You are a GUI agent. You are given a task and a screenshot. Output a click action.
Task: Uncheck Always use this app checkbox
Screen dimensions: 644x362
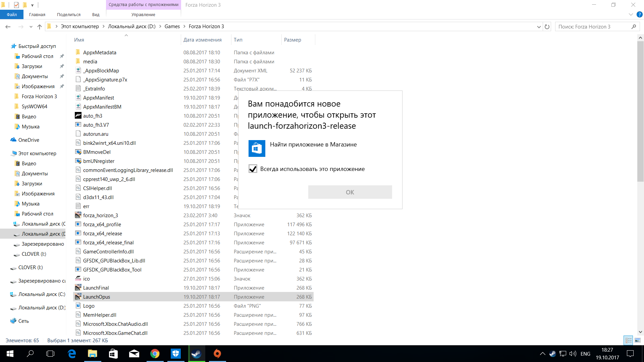253,169
